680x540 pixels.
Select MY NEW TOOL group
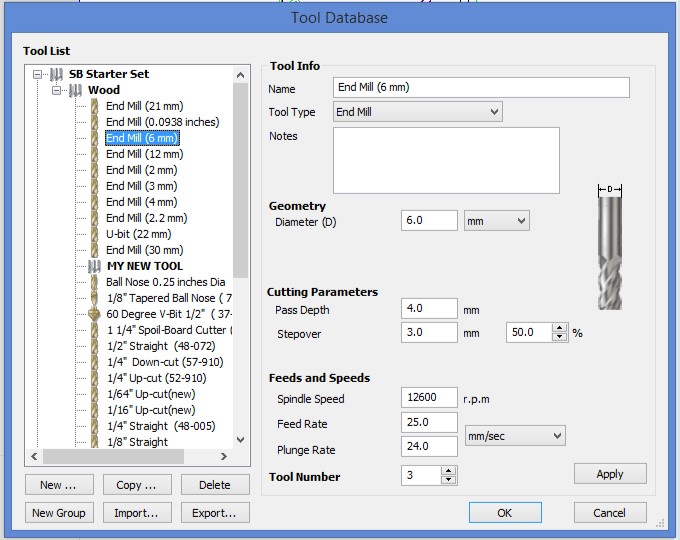click(x=145, y=266)
